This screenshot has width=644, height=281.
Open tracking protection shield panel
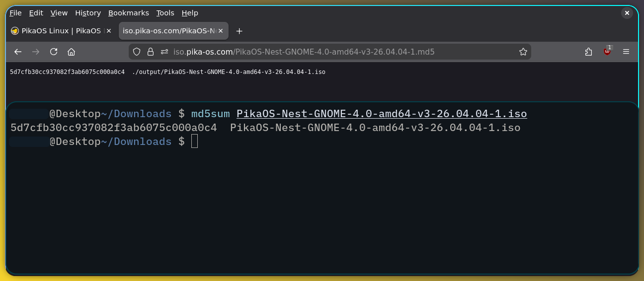coord(137,52)
